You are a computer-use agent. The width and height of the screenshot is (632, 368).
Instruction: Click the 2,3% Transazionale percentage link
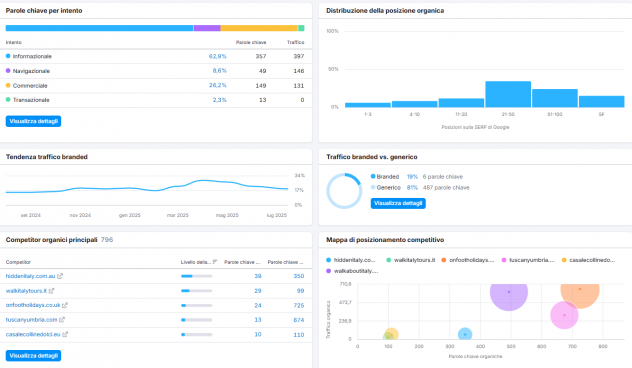coord(220,100)
